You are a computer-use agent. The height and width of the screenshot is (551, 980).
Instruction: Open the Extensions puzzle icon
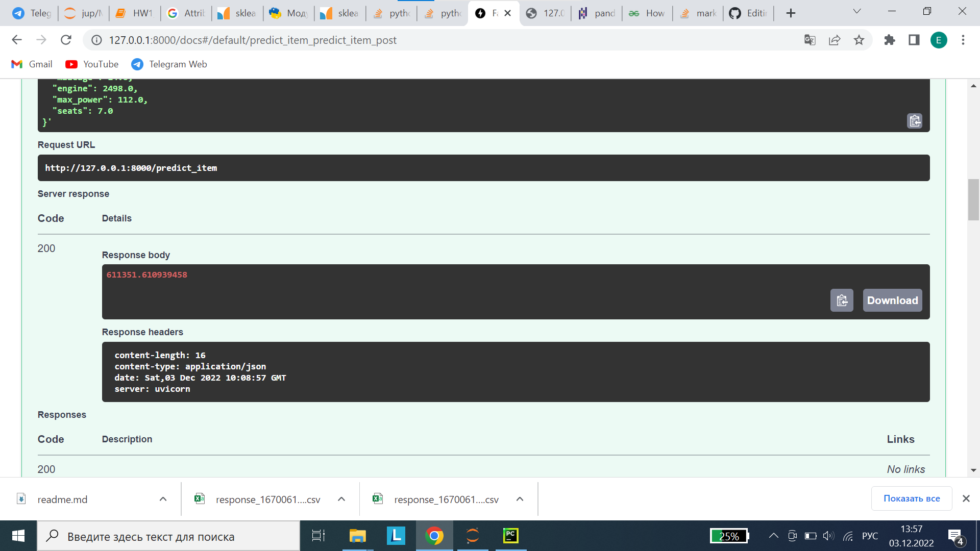coord(890,40)
